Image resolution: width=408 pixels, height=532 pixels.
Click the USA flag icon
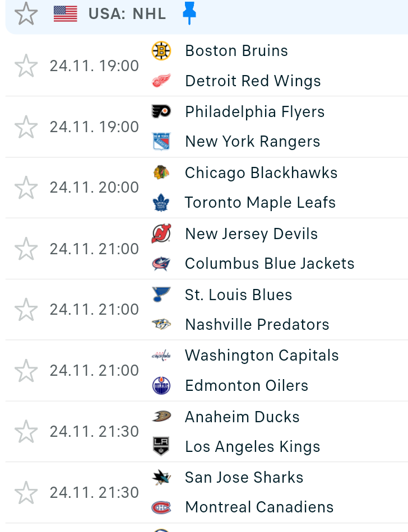click(66, 14)
